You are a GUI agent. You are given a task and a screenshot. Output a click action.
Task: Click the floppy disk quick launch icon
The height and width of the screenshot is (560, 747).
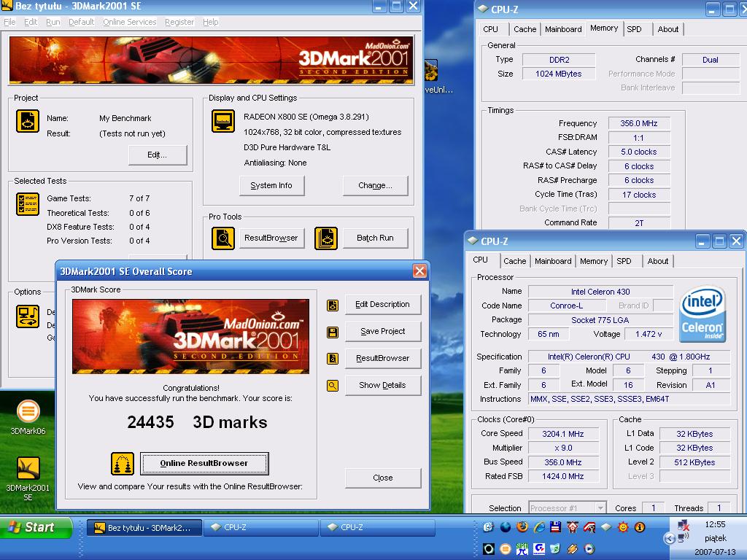pyautogui.click(x=555, y=526)
